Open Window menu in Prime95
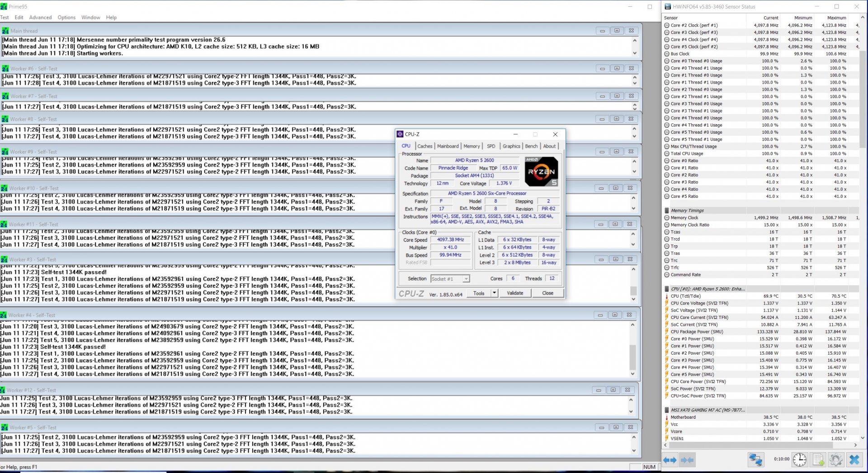 coord(91,17)
